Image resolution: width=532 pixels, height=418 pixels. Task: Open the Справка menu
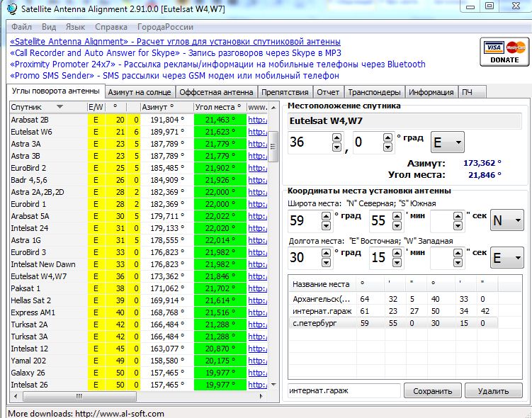point(111,27)
